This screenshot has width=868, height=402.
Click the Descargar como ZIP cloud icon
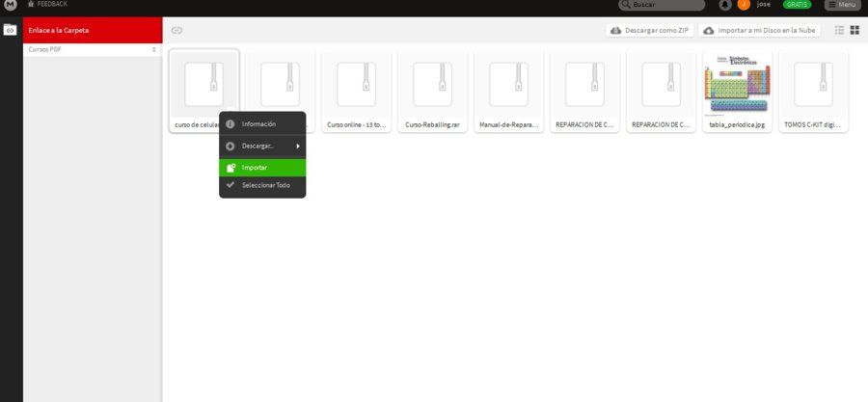(x=615, y=31)
